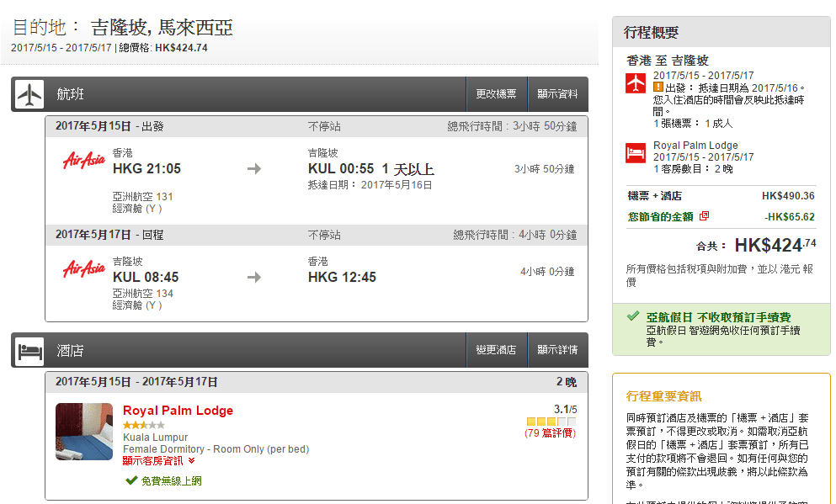
Task: Show flight details with 顯示資料
Action: point(557,94)
